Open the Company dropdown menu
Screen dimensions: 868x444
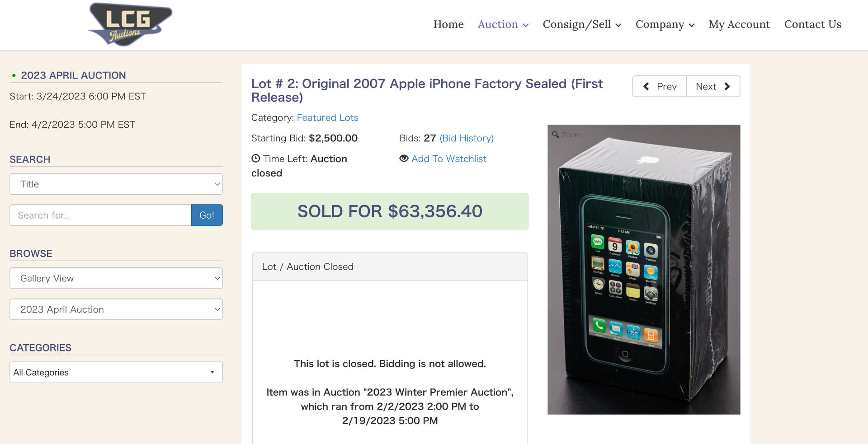(665, 24)
